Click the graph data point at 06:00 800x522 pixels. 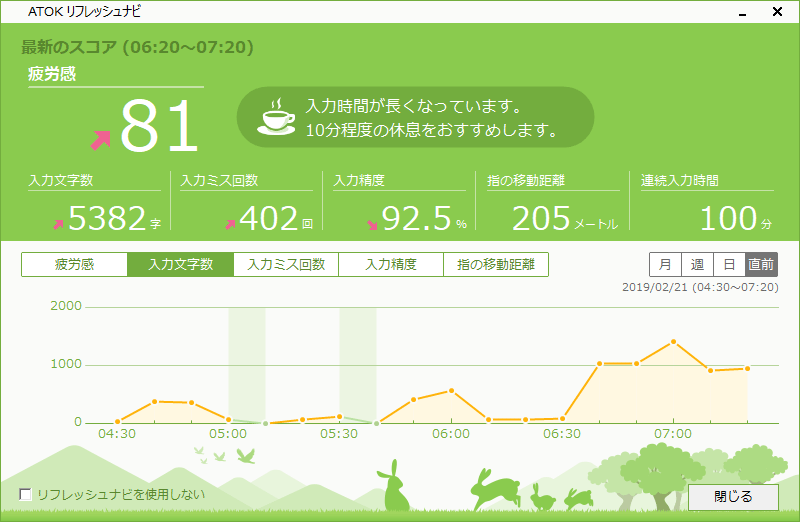click(452, 391)
